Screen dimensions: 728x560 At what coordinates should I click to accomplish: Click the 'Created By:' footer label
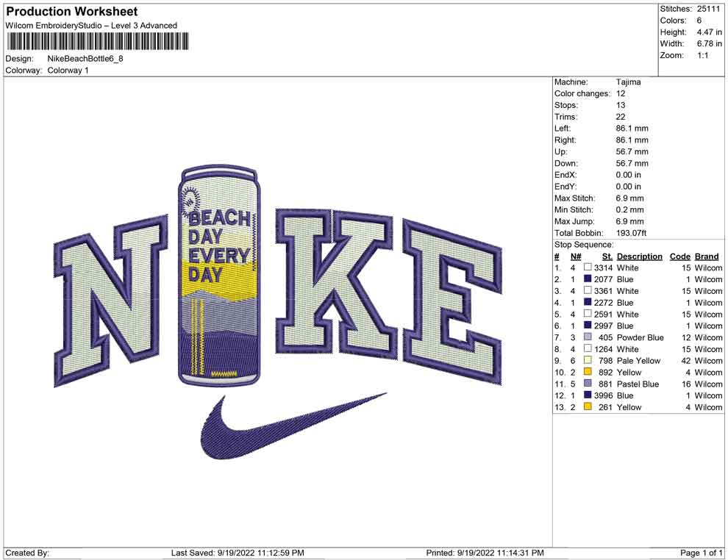coord(27,553)
